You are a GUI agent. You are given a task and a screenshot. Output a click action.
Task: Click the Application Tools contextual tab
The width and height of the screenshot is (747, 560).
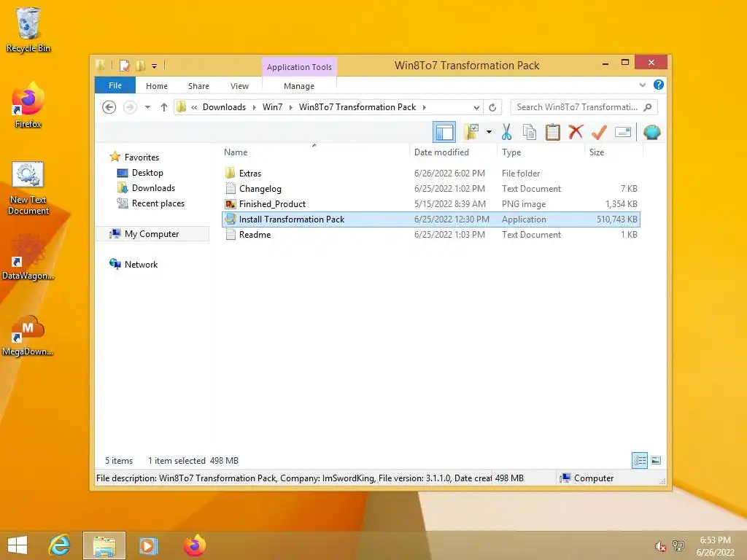tap(299, 67)
